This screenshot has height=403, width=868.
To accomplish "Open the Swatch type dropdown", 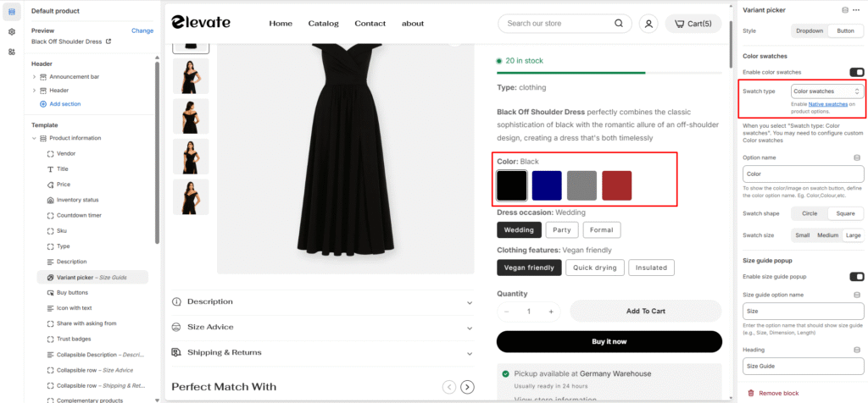I will pyautogui.click(x=827, y=91).
